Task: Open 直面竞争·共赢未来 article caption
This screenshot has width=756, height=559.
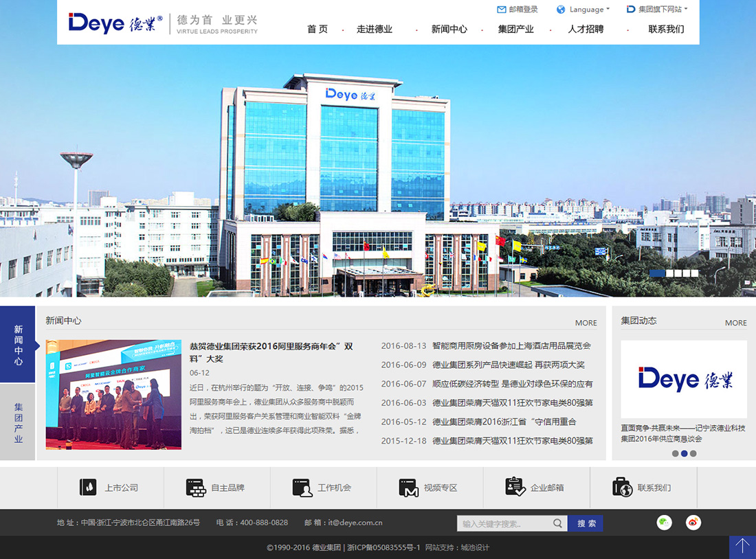Action: tap(683, 433)
